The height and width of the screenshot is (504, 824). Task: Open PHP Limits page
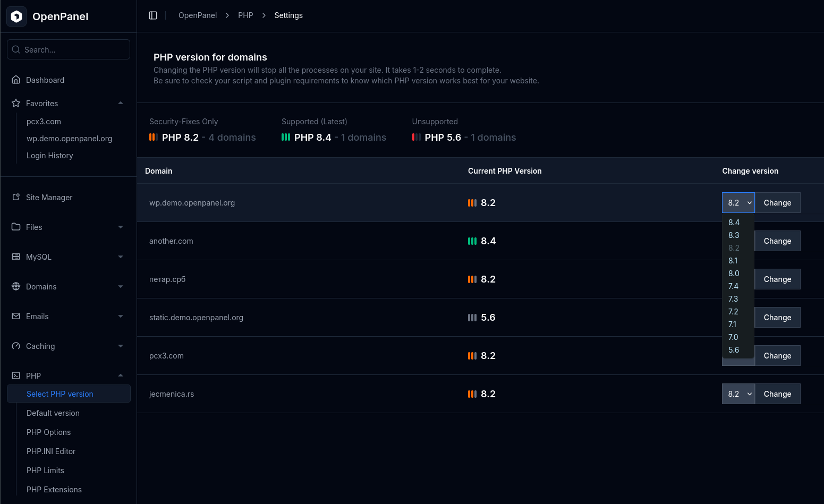[45, 471]
